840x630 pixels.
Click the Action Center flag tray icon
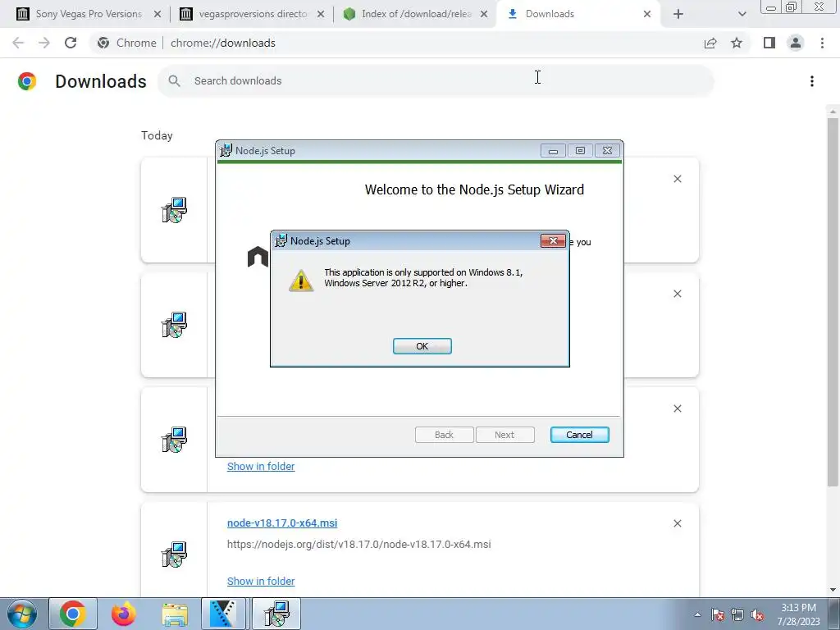coord(718,614)
